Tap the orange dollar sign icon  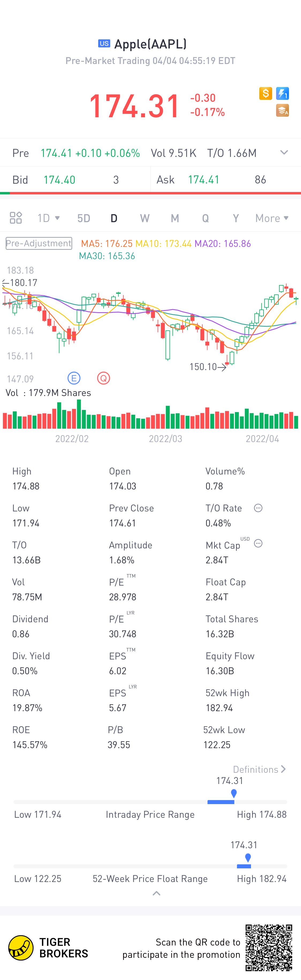point(265,93)
